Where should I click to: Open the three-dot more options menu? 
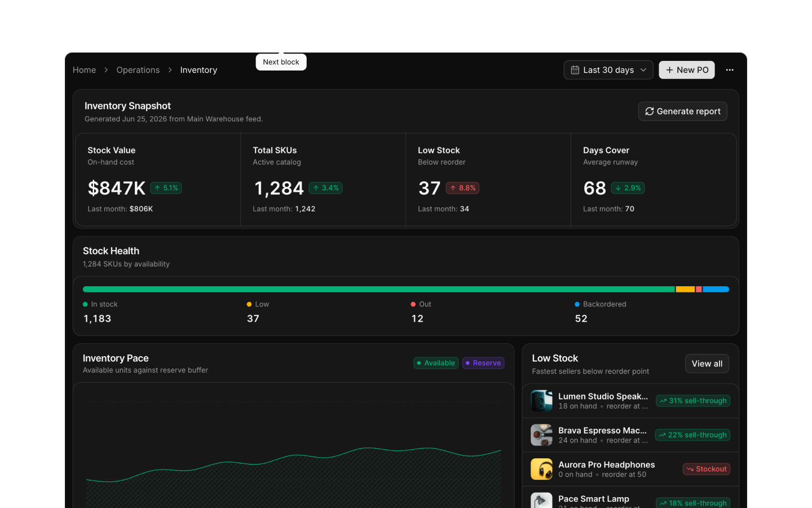click(x=730, y=70)
